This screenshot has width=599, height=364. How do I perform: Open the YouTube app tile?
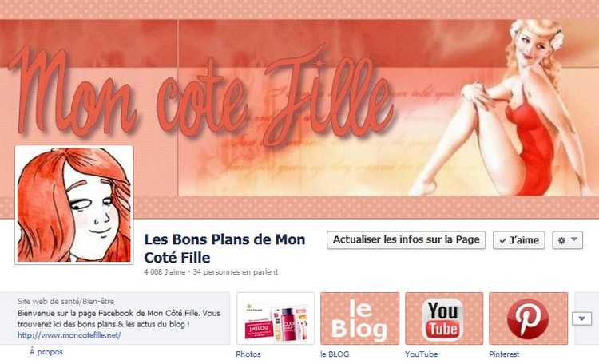[x=444, y=318]
